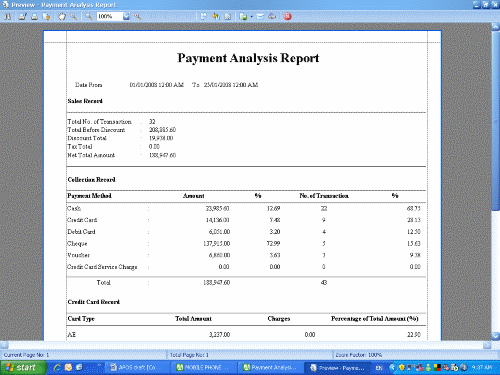Select the Magnifier tool icon
This screenshot has width=500, height=375.
[x=74, y=16]
